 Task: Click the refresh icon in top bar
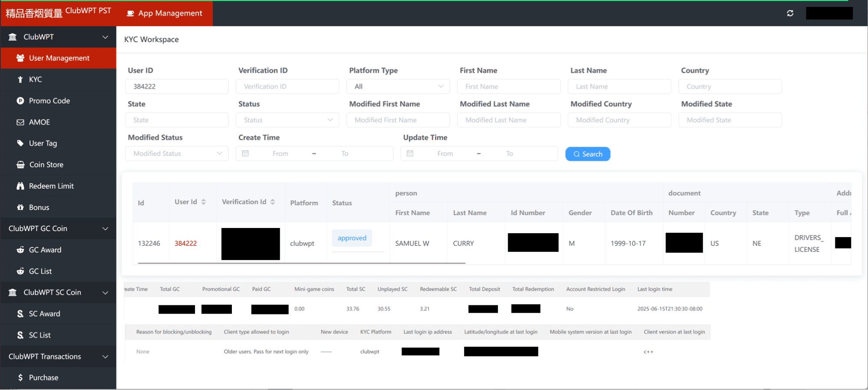(x=790, y=13)
